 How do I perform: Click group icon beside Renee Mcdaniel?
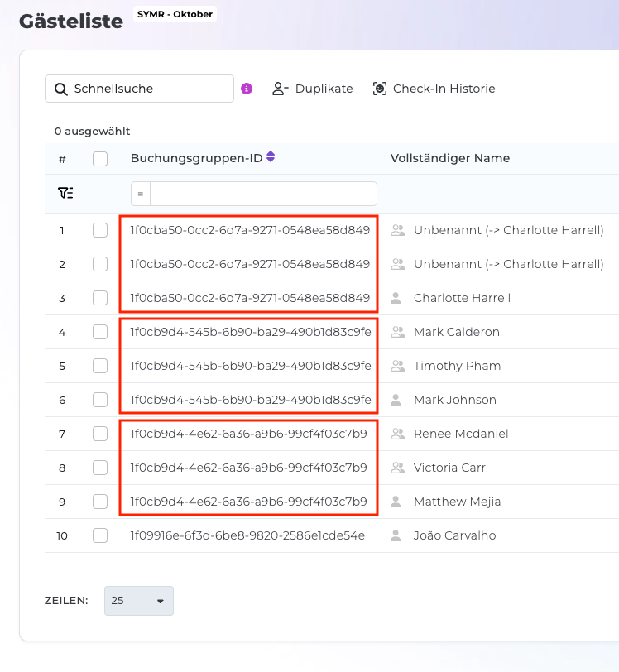pyautogui.click(x=398, y=434)
